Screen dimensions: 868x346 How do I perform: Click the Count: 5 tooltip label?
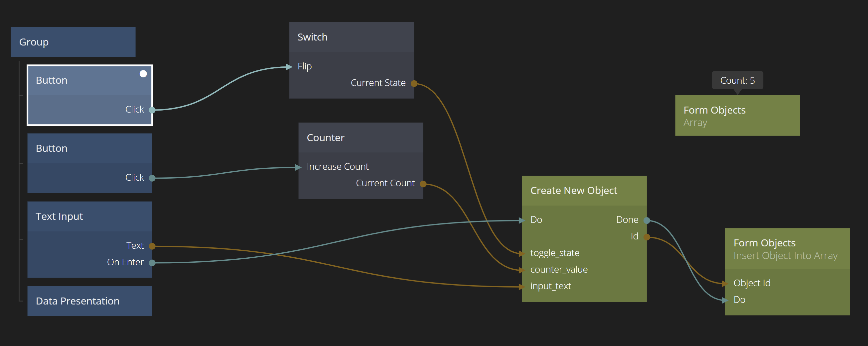pyautogui.click(x=737, y=80)
